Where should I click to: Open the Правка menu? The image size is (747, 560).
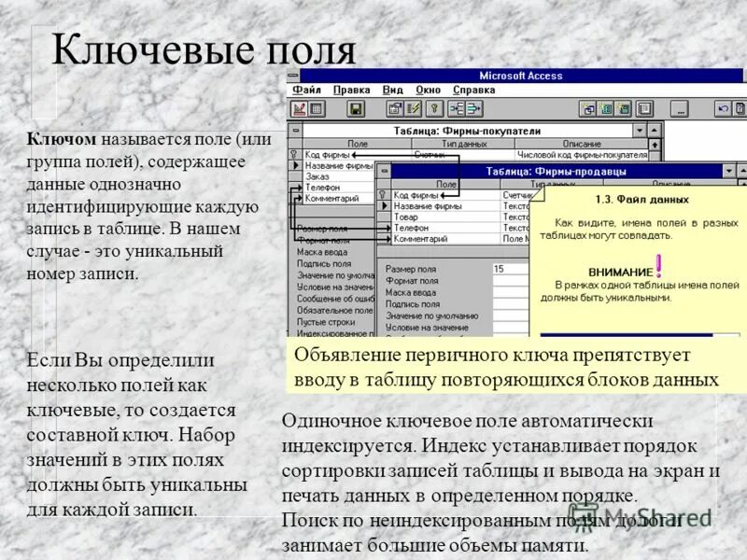pos(352,90)
